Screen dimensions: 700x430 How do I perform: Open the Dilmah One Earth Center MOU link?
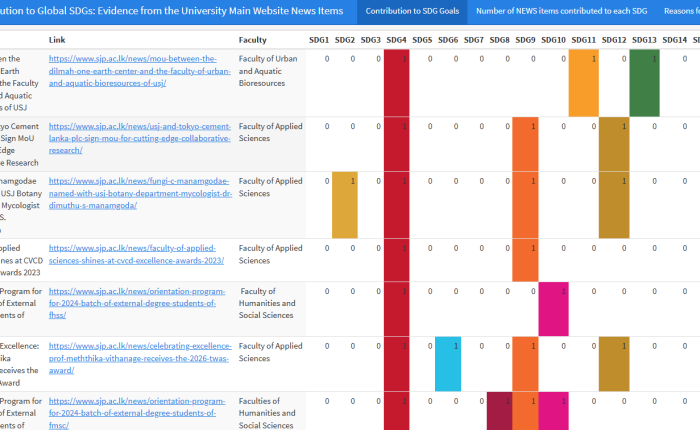pyautogui.click(x=138, y=71)
